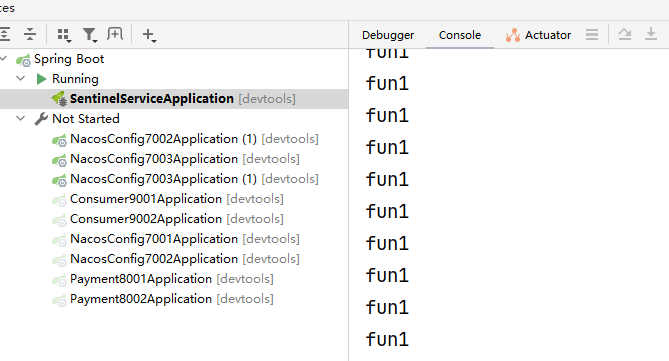
Task: Switch to the Debugger tab
Action: tap(388, 35)
